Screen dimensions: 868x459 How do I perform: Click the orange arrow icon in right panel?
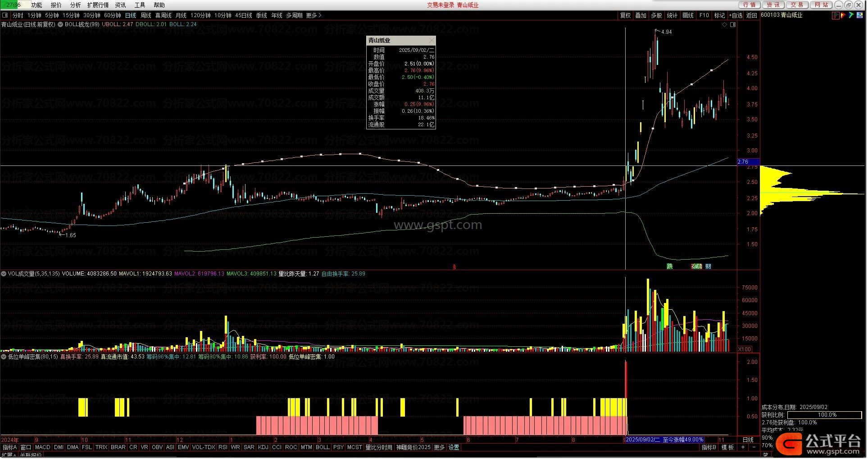pos(843,15)
